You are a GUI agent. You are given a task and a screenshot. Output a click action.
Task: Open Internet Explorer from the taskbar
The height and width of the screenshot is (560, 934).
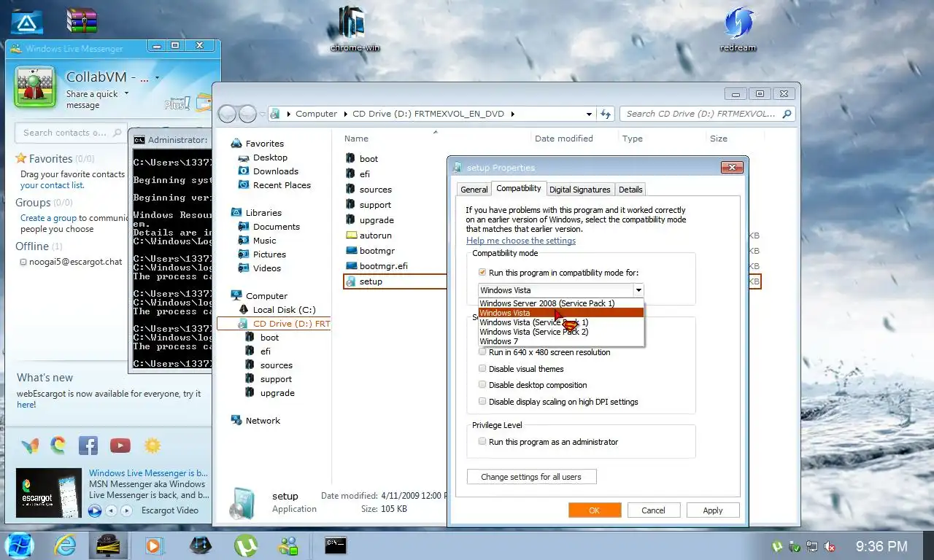tap(65, 545)
